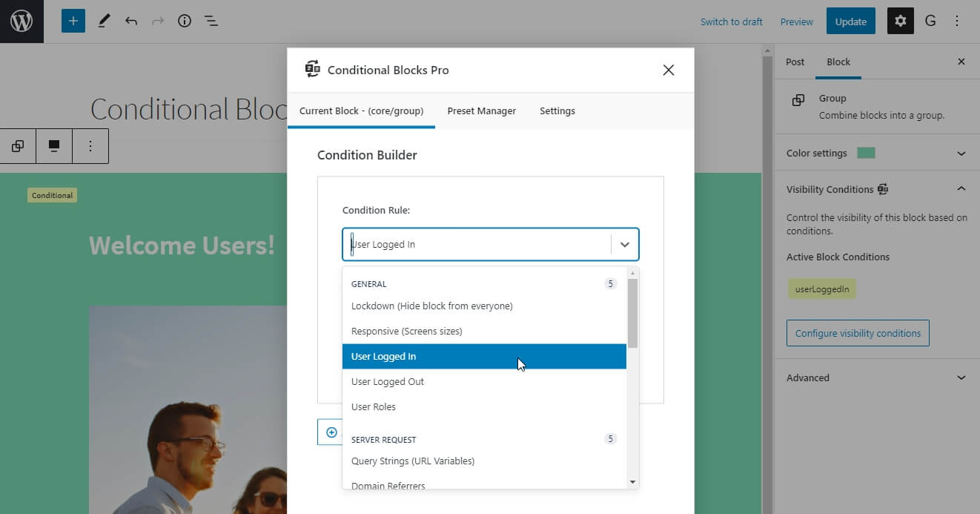
Task: Click the Conditional Blocks Pro logo icon
Action: pyautogui.click(x=313, y=69)
